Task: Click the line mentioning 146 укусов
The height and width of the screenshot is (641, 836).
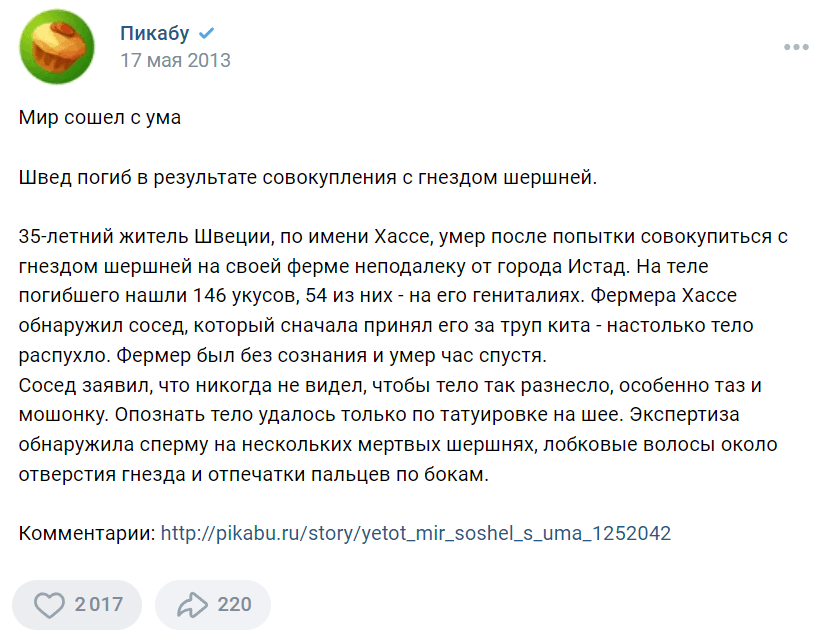Action: [x=377, y=295]
